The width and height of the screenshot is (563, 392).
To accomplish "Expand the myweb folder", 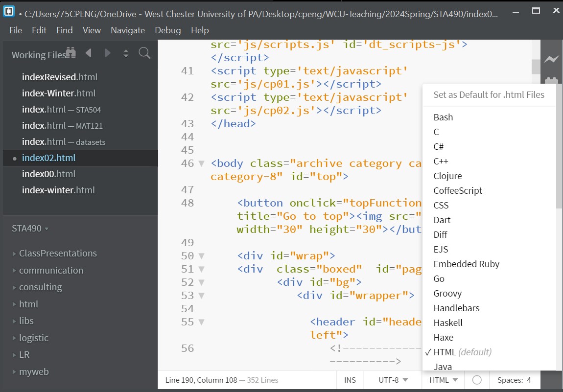I will coord(14,371).
